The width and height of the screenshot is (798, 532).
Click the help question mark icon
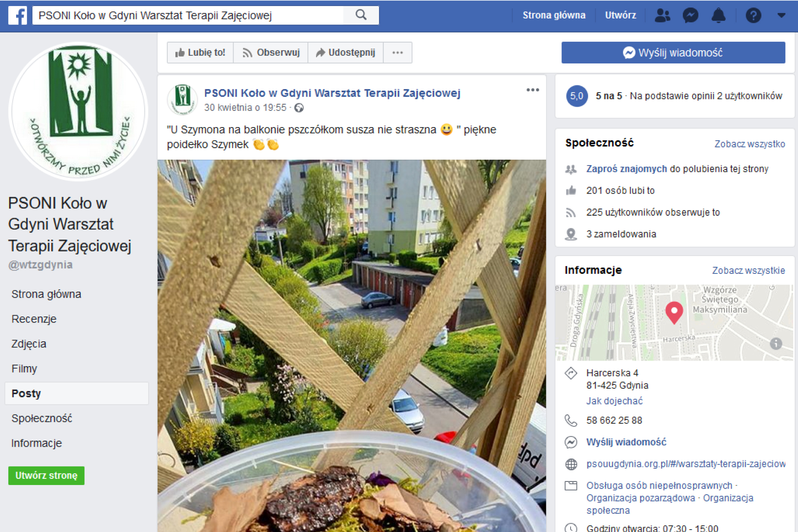click(x=753, y=15)
